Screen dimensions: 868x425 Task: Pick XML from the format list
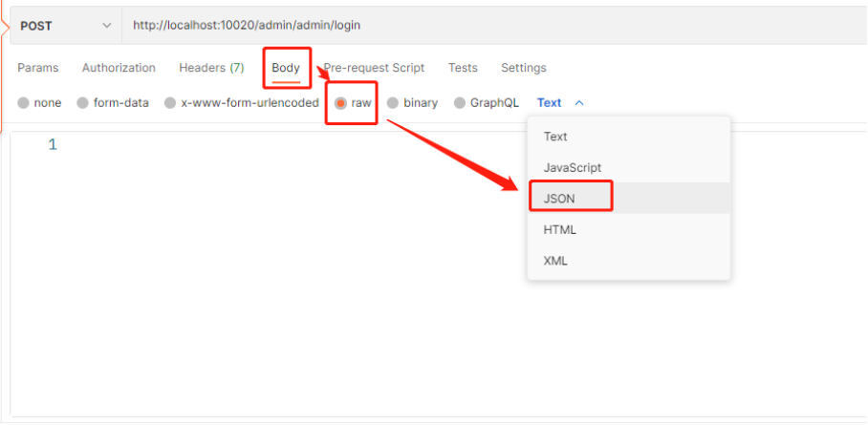tap(629, 260)
